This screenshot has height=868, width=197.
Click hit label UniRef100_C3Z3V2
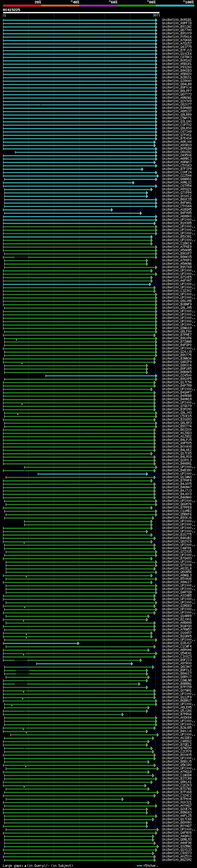tap(176, 291)
